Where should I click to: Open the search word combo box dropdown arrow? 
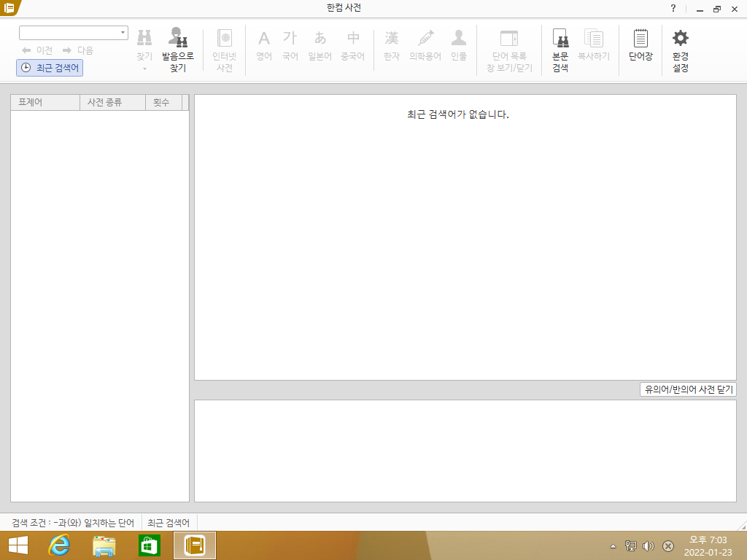123,32
